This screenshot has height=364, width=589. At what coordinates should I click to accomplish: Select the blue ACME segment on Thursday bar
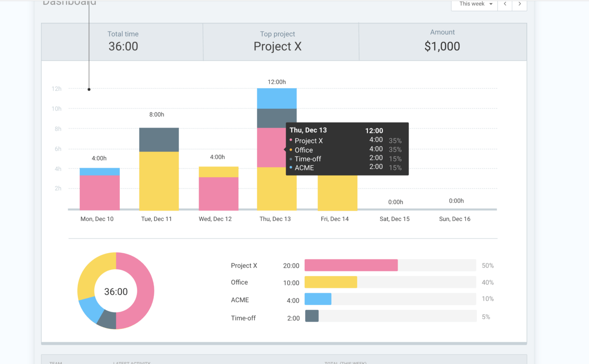(277, 99)
